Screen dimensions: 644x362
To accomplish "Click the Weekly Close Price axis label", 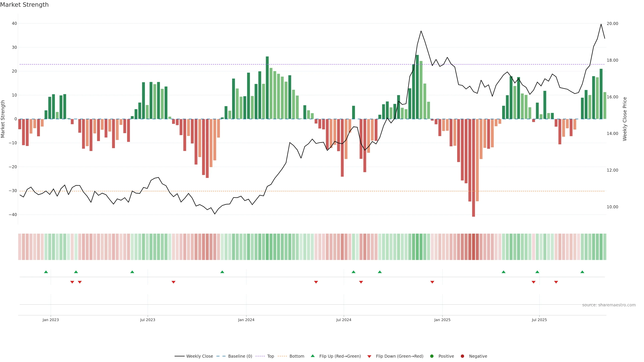I will [x=625, y=119].
